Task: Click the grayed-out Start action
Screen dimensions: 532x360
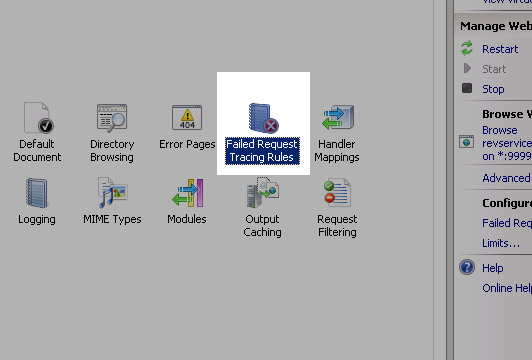Action: (x=494, y=69)
